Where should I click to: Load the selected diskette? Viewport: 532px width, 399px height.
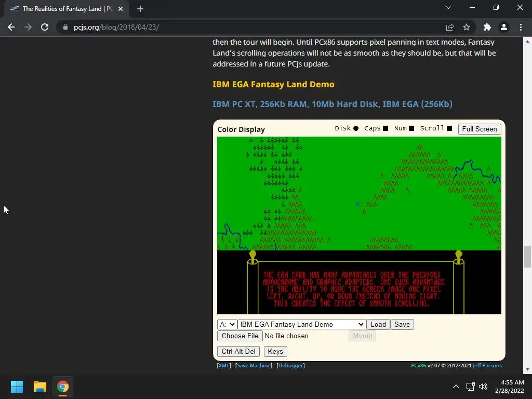(378, 324)
